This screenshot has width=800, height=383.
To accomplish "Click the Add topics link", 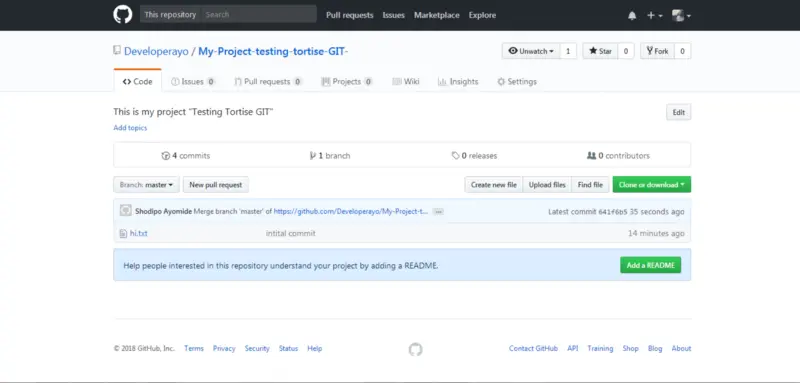I will (x=130, y=128).
